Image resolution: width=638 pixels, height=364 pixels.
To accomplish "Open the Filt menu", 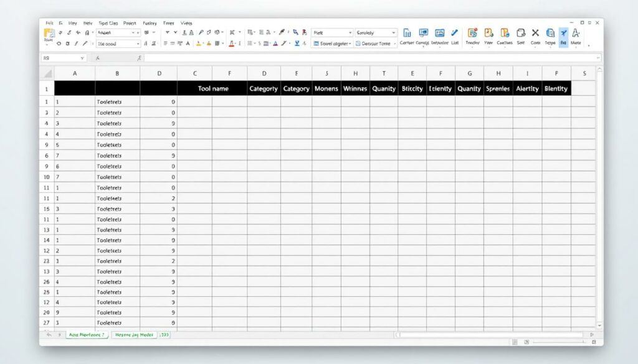I will pyautogui.click(x=49, y=23).
